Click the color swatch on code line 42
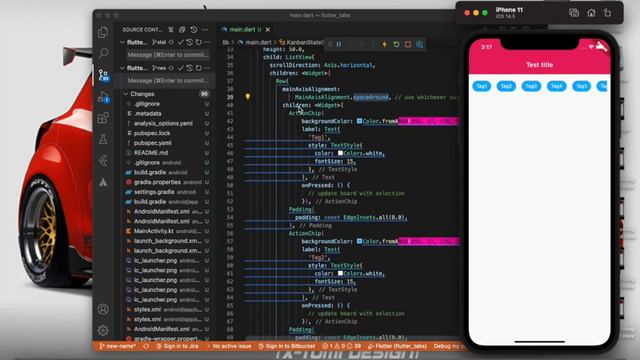640x360 pixels. (359, 121)
